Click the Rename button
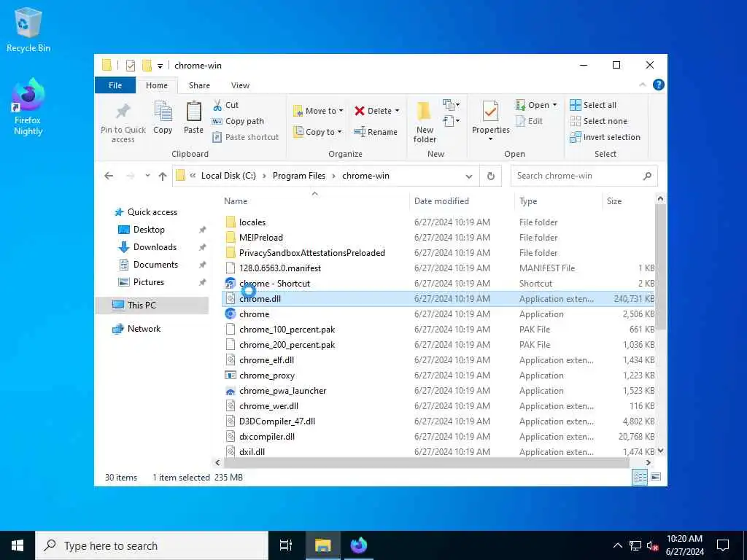The height and width of the screenshot is (560, 747). tap(376, 132)
